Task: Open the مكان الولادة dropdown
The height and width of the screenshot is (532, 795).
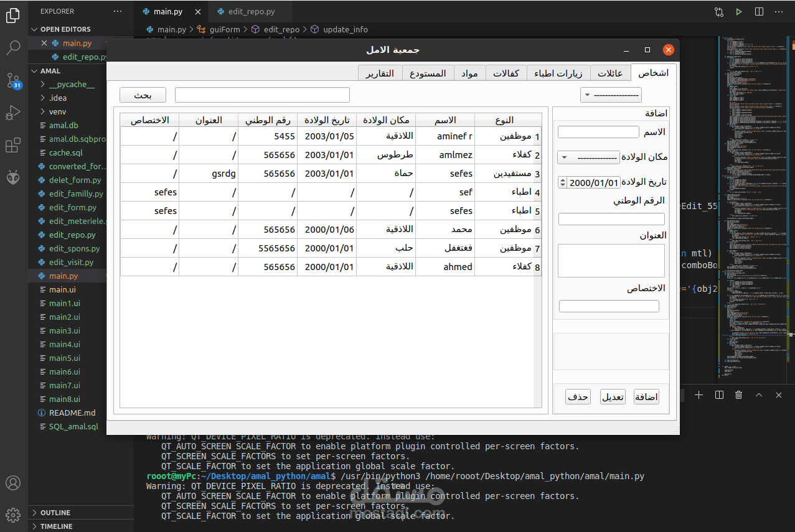Action: coord(589,157)
